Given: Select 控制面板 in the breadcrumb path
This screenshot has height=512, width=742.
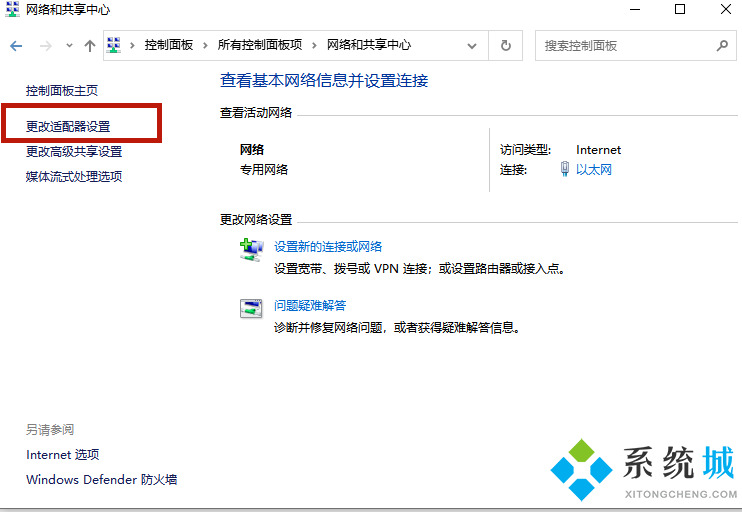Looking at the screenshot, I should [168, 45].
